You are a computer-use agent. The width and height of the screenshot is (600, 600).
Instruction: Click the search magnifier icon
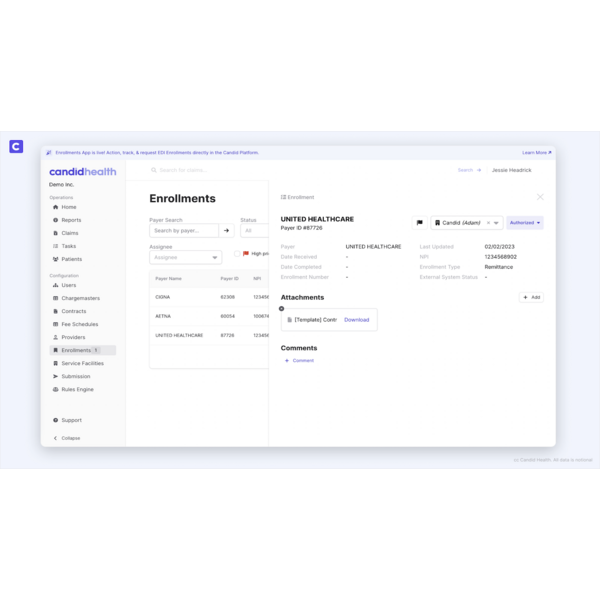coord(153,170)
